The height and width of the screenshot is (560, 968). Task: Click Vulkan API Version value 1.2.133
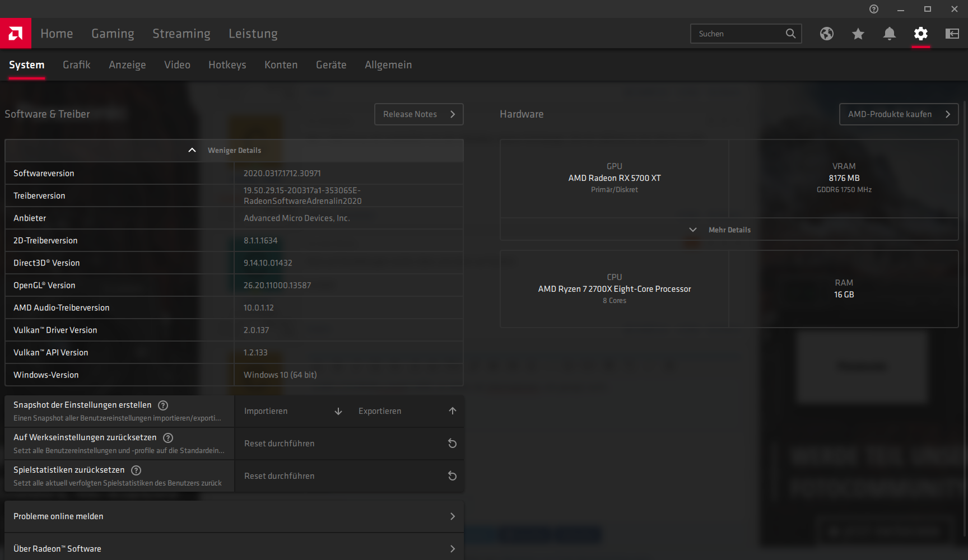(255, 353)
